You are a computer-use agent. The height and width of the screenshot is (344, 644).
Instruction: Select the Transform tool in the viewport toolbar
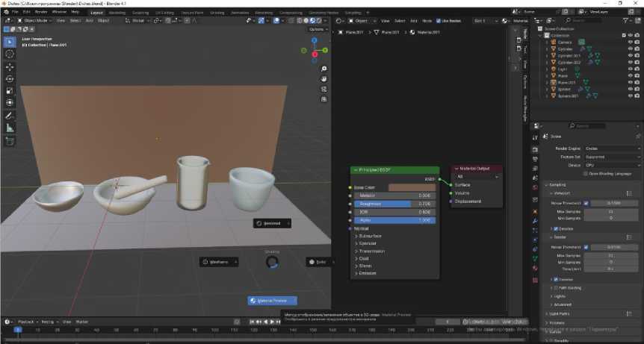click(10, 103)
